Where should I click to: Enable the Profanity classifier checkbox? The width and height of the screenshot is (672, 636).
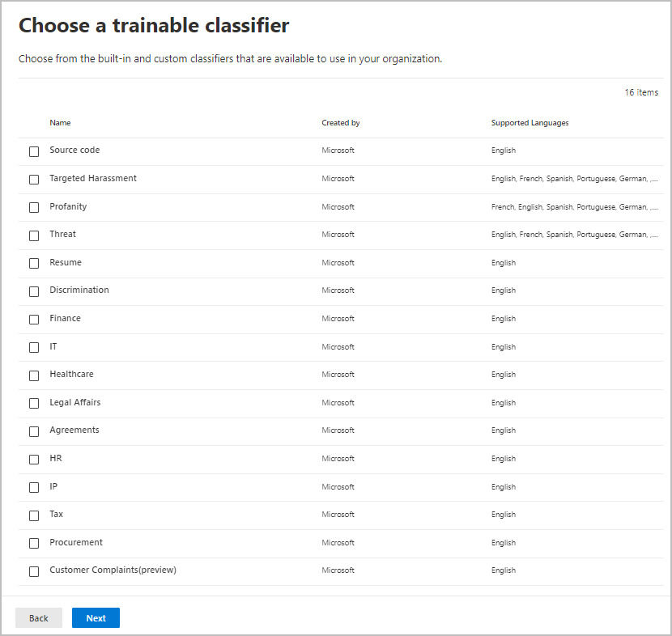pos(33,207)
